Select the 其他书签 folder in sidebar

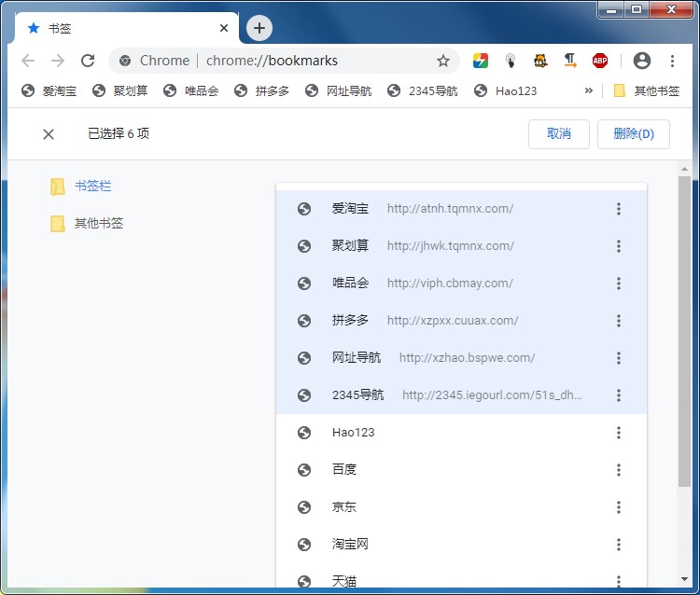(x=87, y=224)
